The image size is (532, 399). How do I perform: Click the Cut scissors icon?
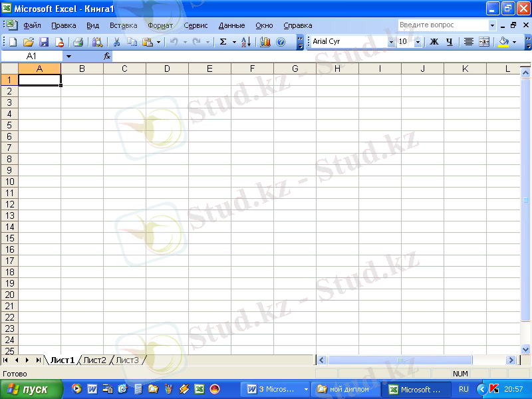[x=116, y=42]
